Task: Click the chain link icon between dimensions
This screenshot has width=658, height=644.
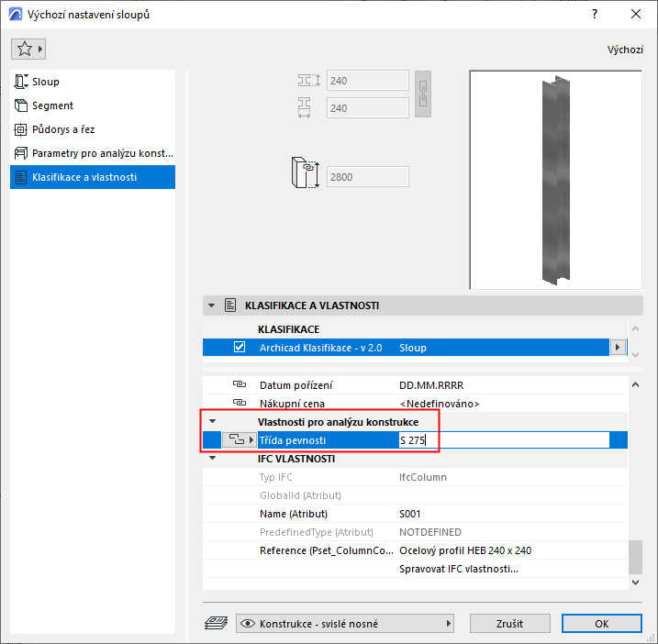Action: [x=422, y=94]
